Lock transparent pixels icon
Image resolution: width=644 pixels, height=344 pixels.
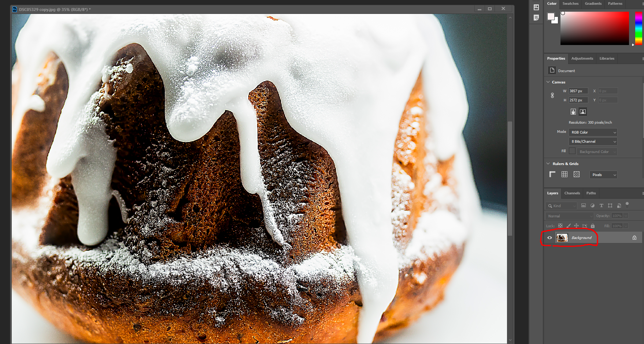pos(560,226)
